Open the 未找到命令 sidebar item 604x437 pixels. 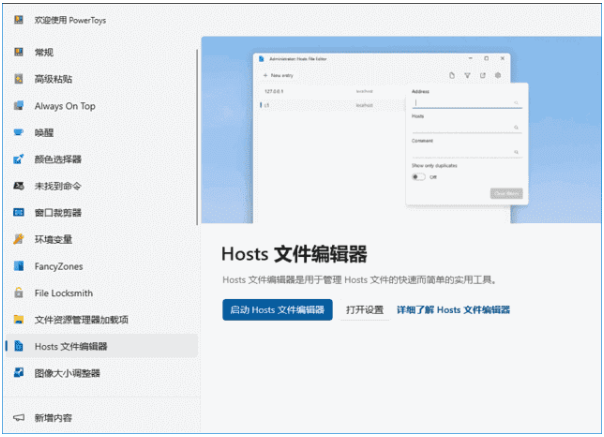(57, 186)
